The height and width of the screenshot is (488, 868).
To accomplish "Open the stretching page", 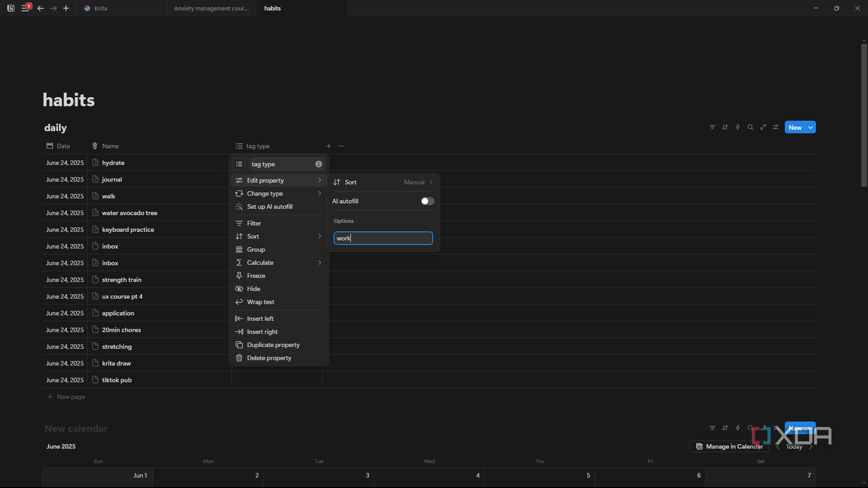I will tap(117, 347).
